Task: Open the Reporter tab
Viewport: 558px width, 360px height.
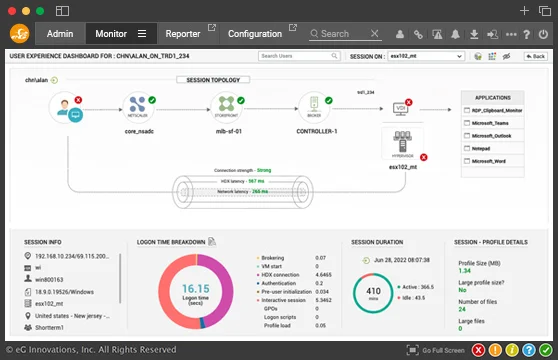Action: [183, 34]
